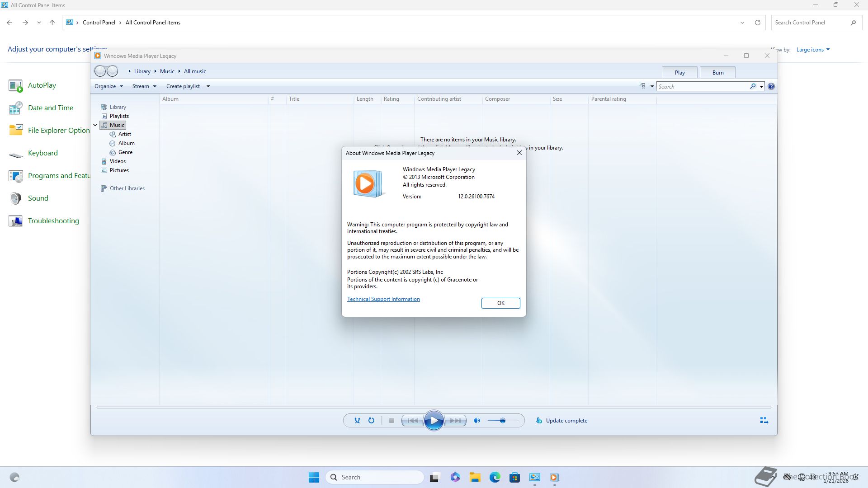Viewport: 868px width, 488px height.
Task: Switch to the Play tab
Action: (679, 73)
